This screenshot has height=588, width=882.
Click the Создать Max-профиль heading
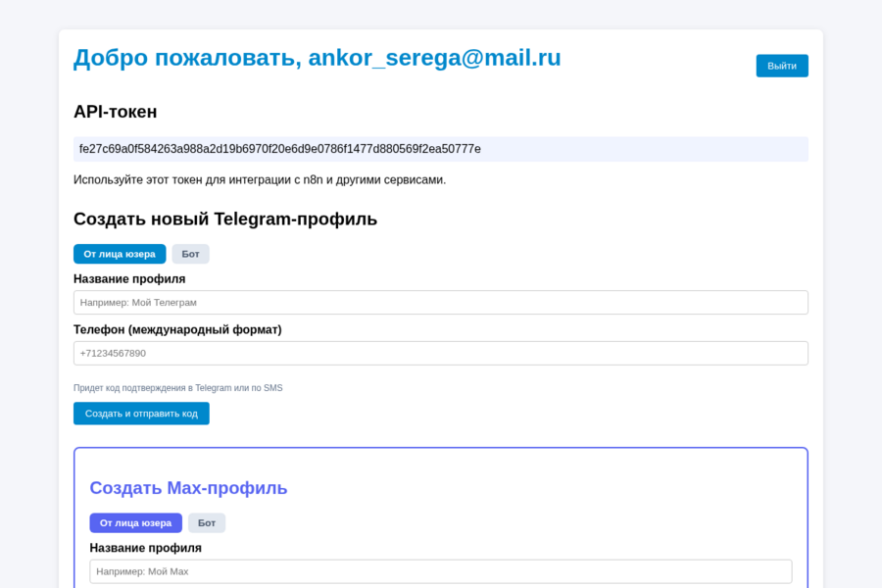[x=188, y=488]
